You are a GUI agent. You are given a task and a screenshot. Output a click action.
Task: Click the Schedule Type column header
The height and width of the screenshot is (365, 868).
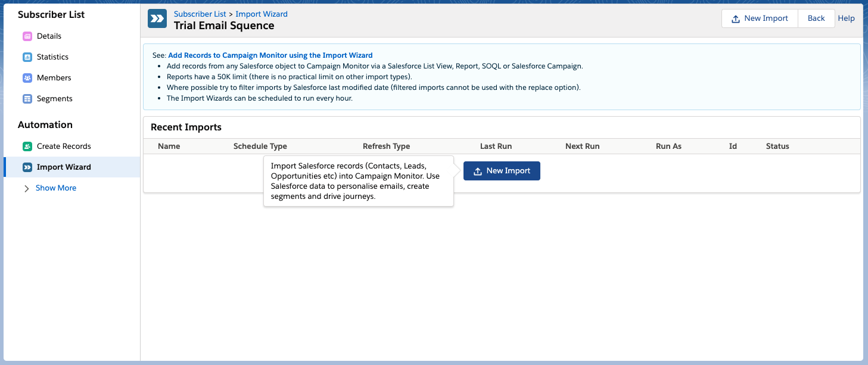pos(260,146)
